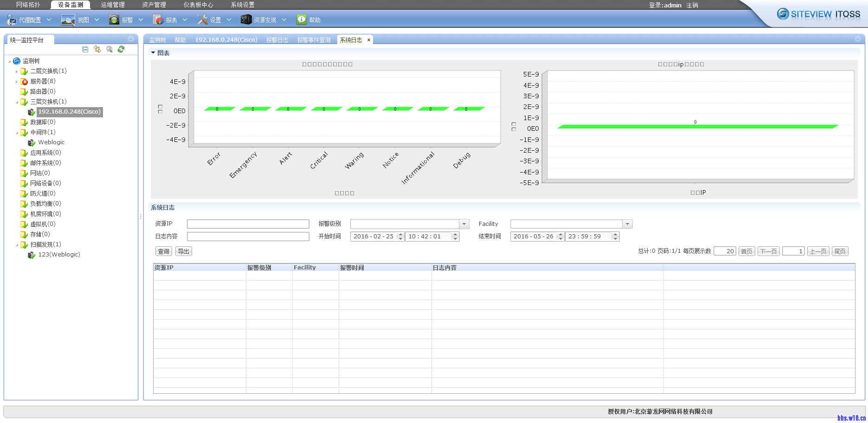Click the 代理配置 agent configuration icon
The image size is (868, 423).
pyautogui.click(x=12, y=20)
